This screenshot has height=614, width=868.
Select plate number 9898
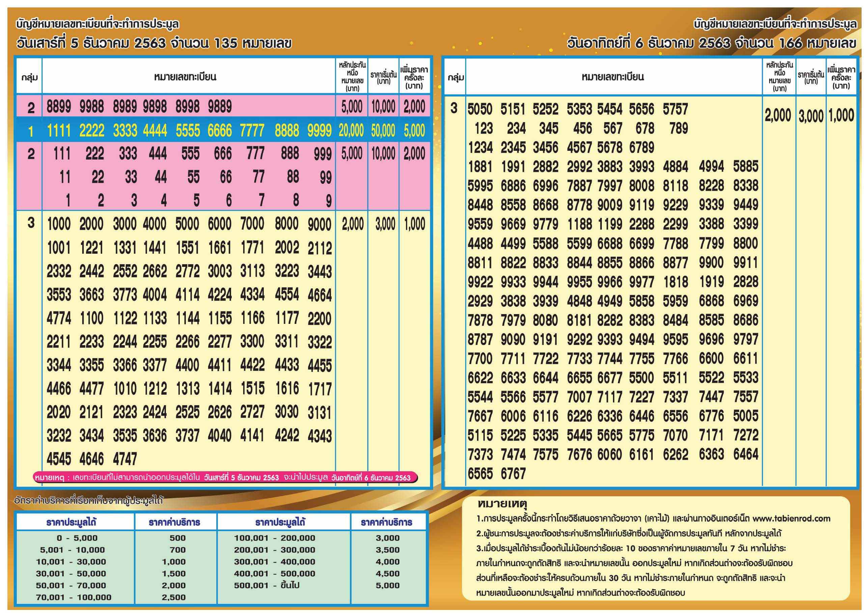(155, 107)
